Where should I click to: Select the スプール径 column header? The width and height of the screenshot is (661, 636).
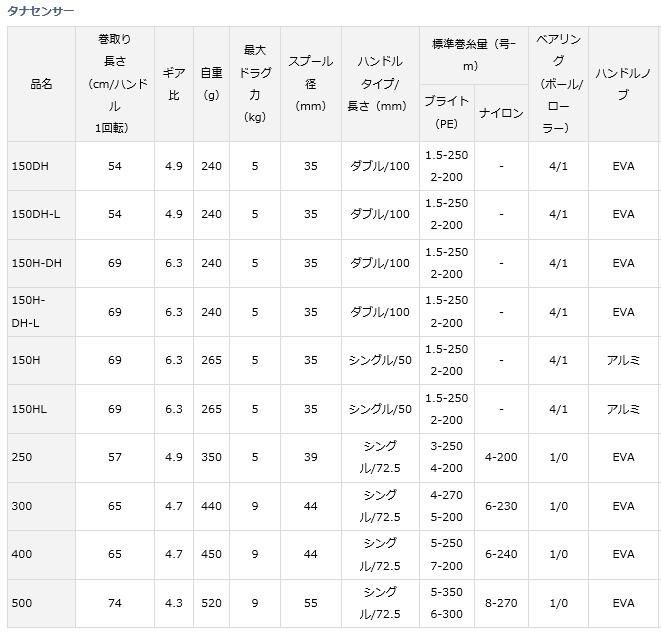[x=310, y=84]
